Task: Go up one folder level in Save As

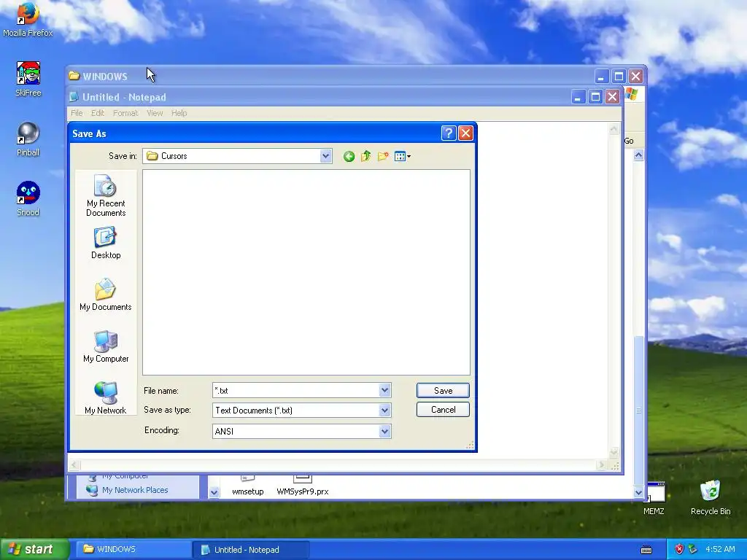Action: [x=366, y=156]
